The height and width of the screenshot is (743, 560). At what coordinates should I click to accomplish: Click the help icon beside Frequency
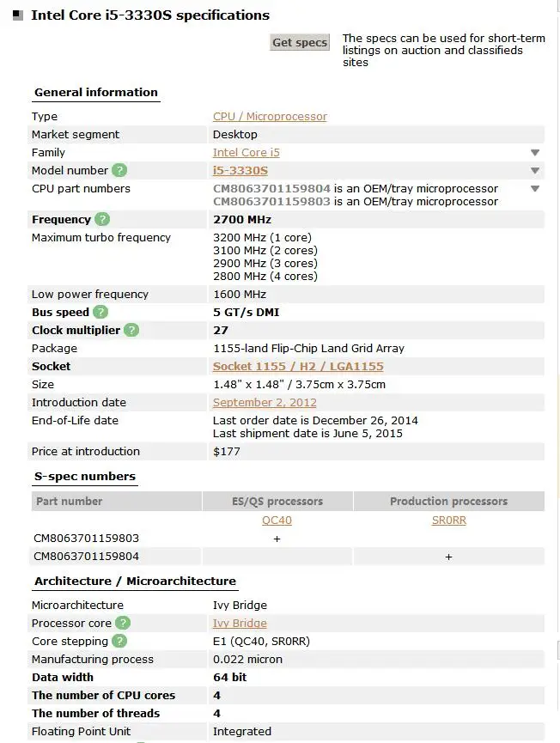102,219
